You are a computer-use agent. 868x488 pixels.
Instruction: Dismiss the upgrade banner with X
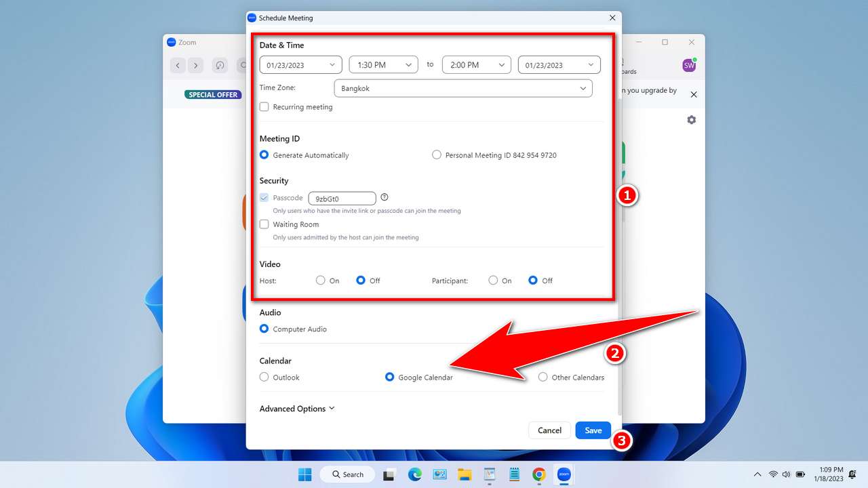tap(694, 94)
